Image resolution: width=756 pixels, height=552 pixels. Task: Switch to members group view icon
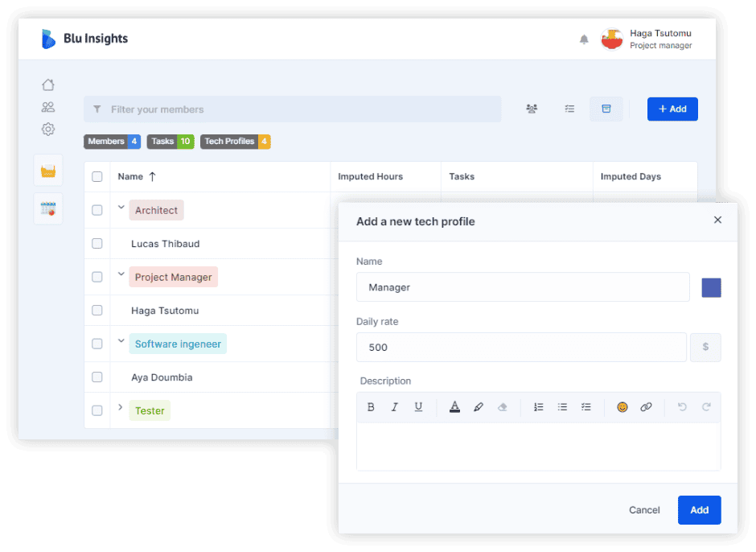click(532, 109)
